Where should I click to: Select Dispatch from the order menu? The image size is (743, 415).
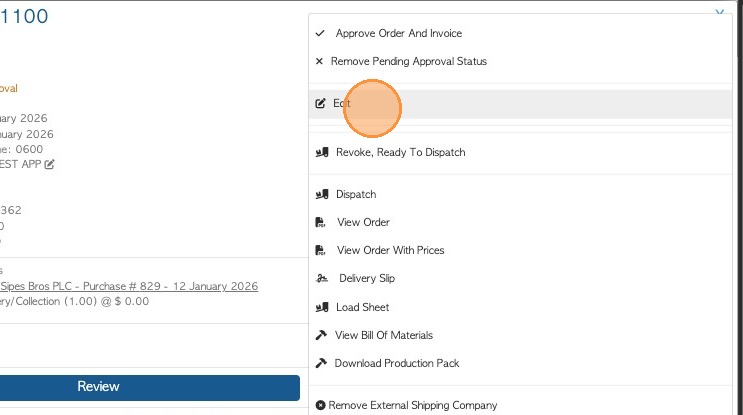pyautogui.click(x=356, y=194)
